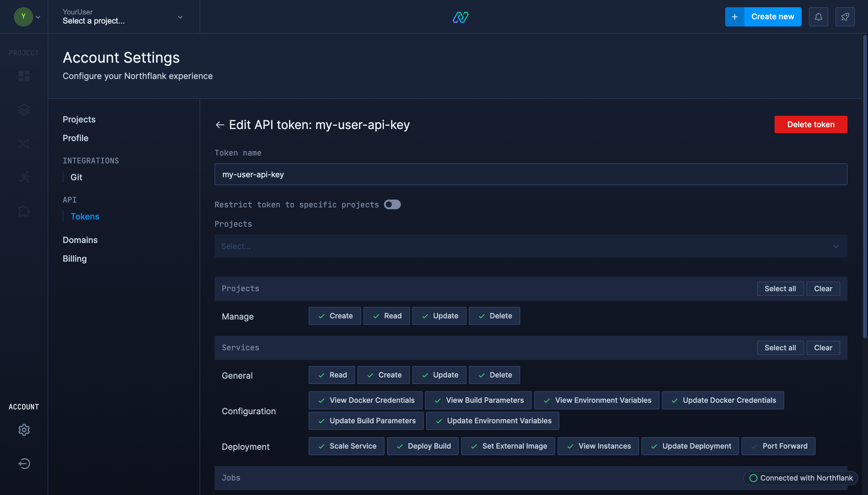868x495 pixels.
Task: Open the project dashboard grid icon
Action: pyautogui.click(x=24, y=76)
